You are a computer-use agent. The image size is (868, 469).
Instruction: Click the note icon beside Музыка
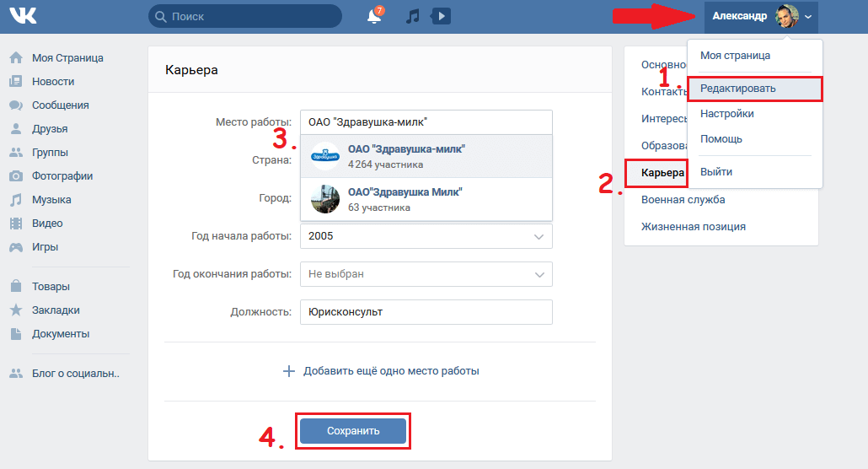click(16, 200)
